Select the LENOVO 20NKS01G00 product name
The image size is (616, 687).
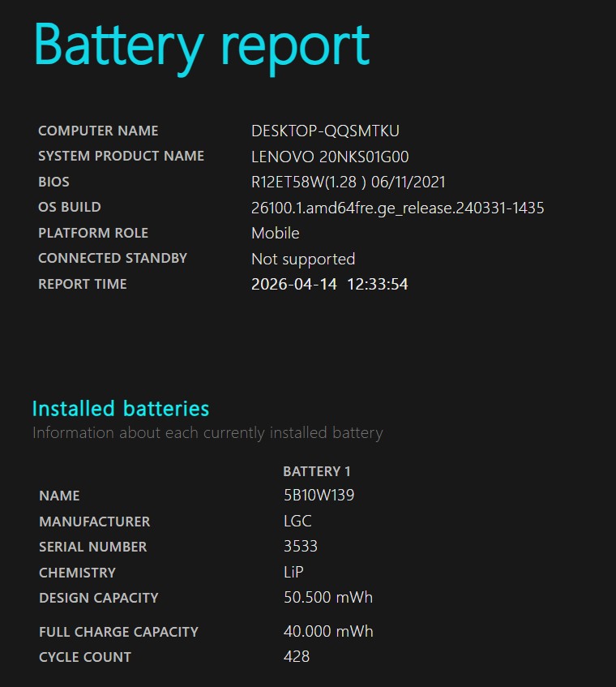tap(330, 157)
